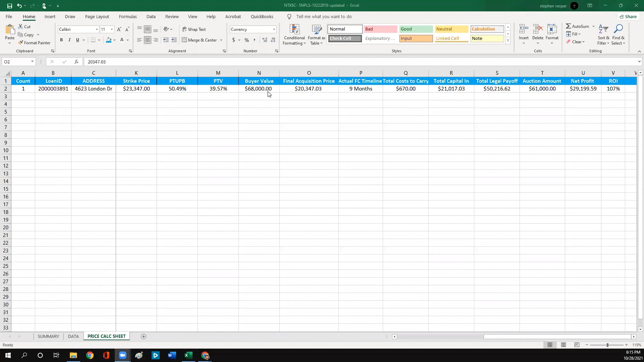Open Conditional Formatting options

(x=294, y=35)
